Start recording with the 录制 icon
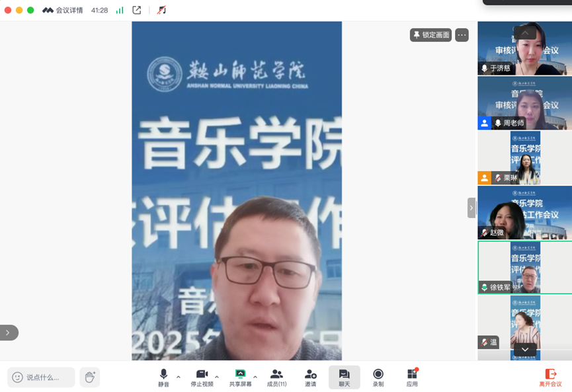Viewport: 572px width, 392px height. click(x=378, y=377)
